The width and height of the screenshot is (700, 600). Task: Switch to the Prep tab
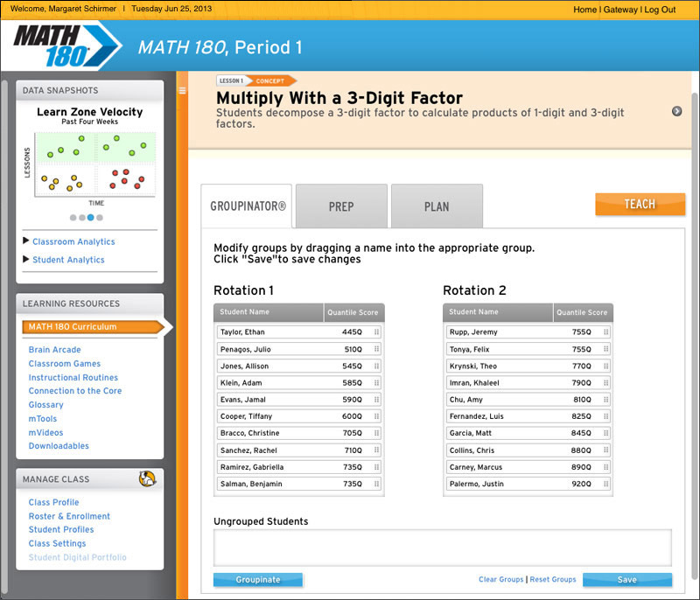pos(341,206)
